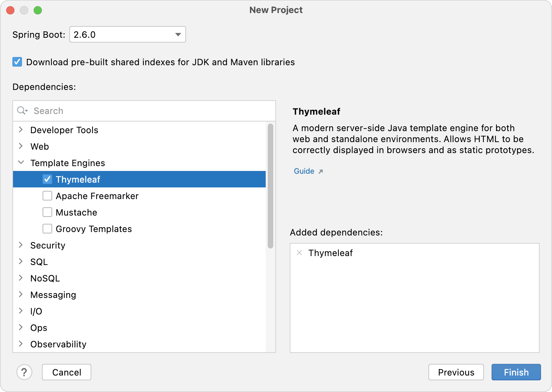Click the Finish button
The image size is (552, 392).
click(516, 372)
